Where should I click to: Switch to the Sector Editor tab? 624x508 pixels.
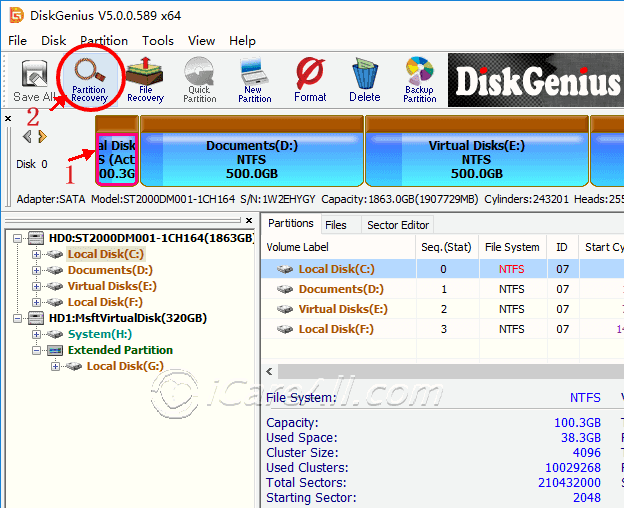click(398, 225)
